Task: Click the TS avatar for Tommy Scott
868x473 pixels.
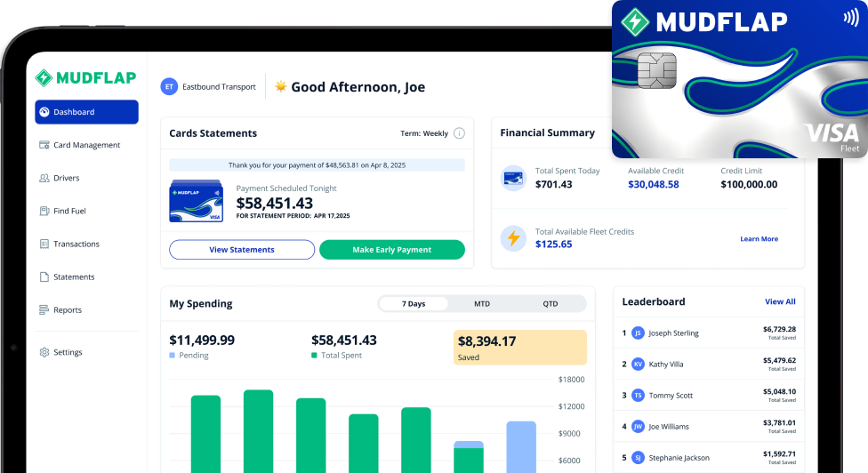Action: coord(638,395)
